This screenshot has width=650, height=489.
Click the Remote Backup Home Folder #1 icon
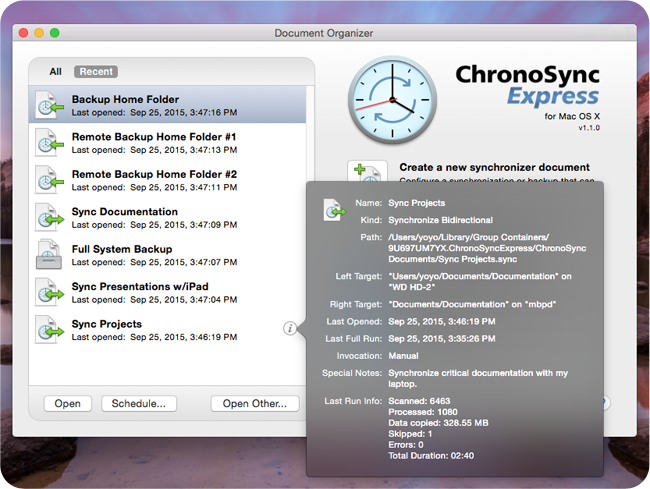[49, 143]
